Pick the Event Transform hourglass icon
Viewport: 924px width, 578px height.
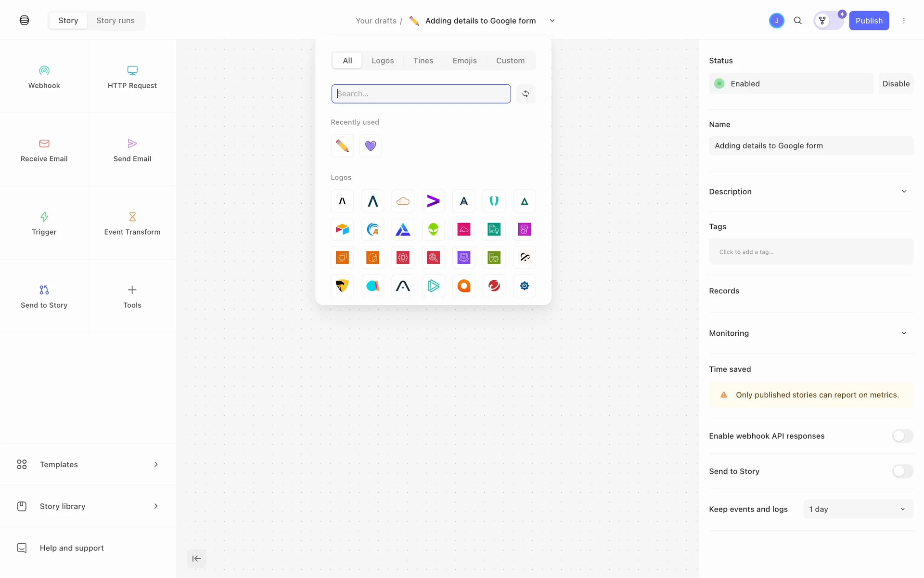pyautogui.click(x=132, y=217)
